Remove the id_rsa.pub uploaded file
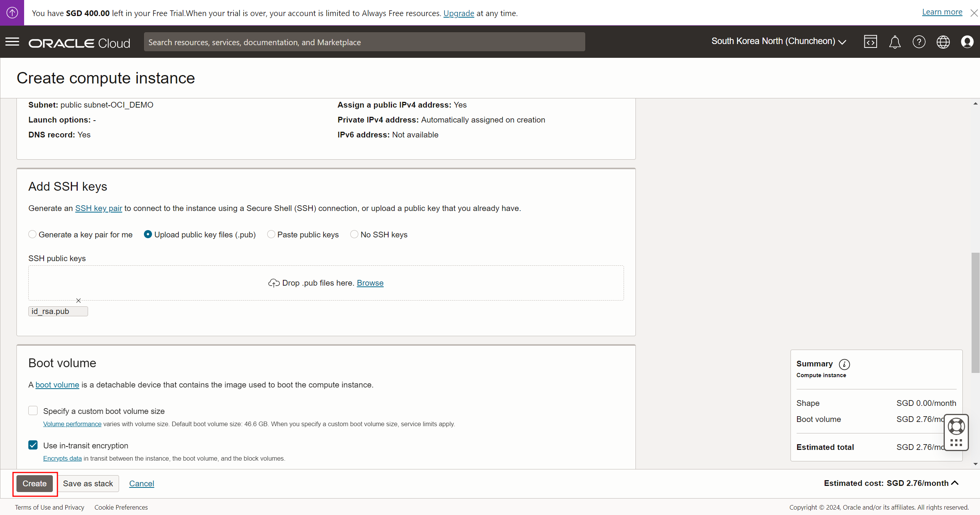 78,301
